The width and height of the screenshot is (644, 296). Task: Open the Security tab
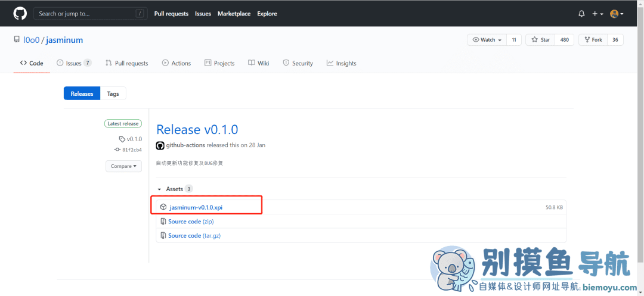[x=298, y=63]
